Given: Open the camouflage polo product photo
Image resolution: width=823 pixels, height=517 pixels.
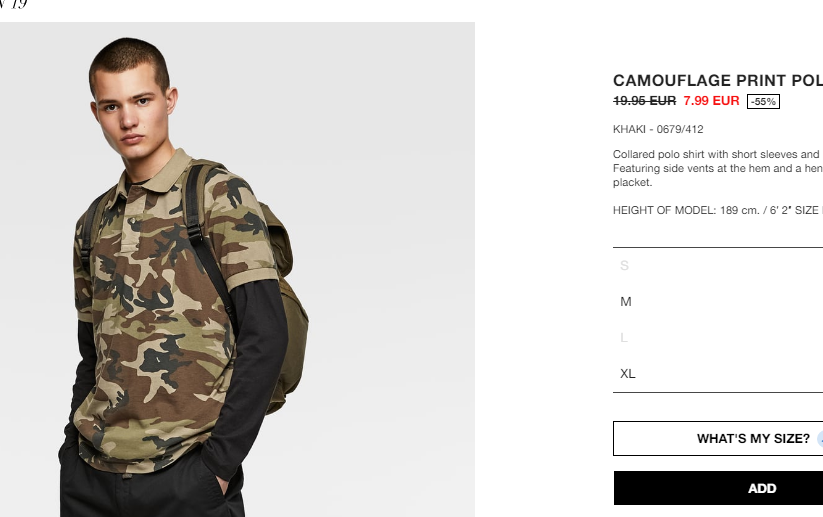Looking at the screenshot, I should tap(237, 269).
